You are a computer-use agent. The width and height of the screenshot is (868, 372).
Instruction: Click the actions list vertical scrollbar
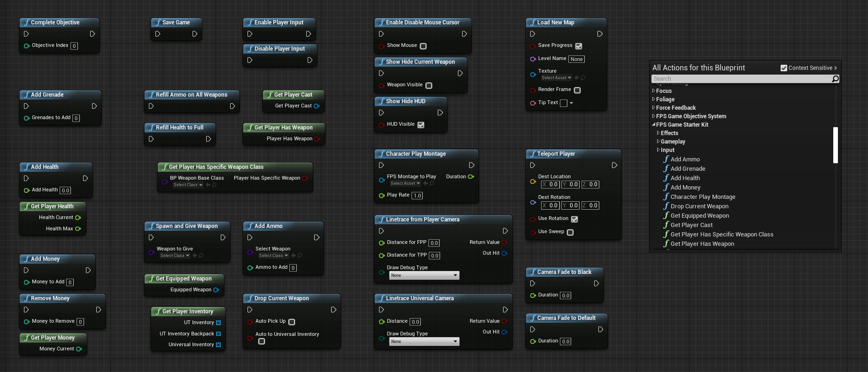click(x=835, y=145)
